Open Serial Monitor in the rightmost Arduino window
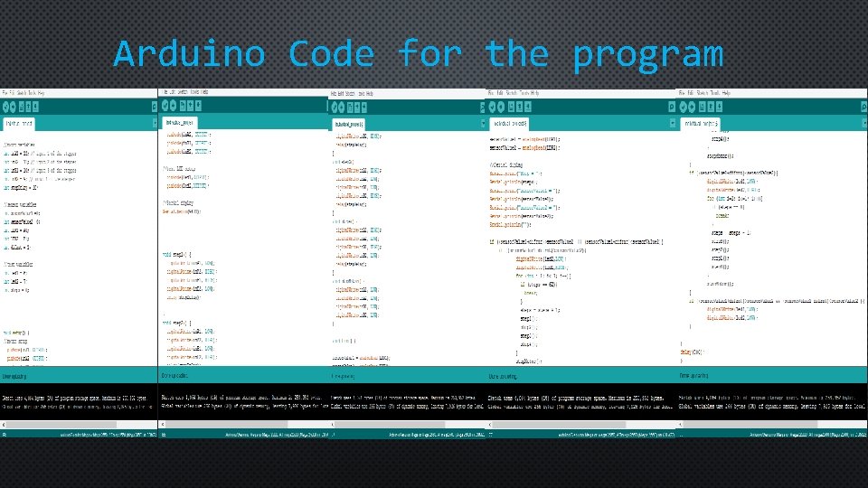This screenshot has width=868, height=488. pos(864,107)
